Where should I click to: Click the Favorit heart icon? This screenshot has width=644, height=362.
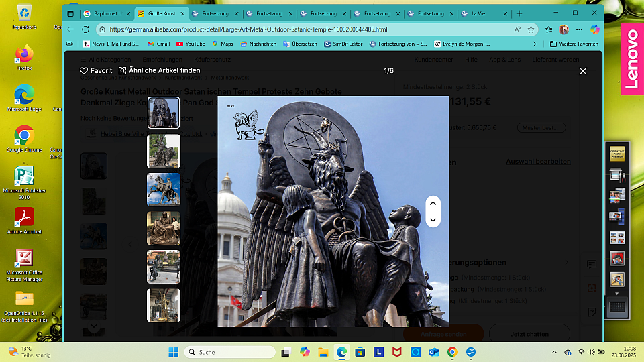[x=84, y=70]
